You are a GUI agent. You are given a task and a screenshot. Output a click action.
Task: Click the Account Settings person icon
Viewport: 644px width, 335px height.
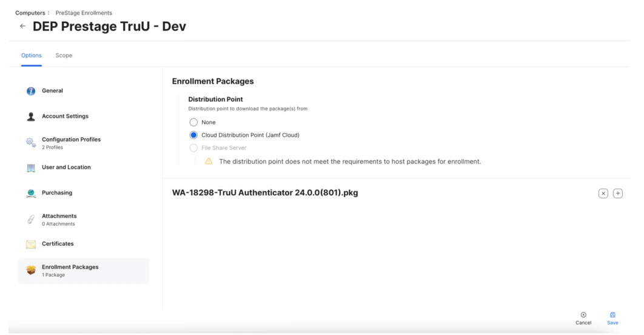[x=31, y=117]
